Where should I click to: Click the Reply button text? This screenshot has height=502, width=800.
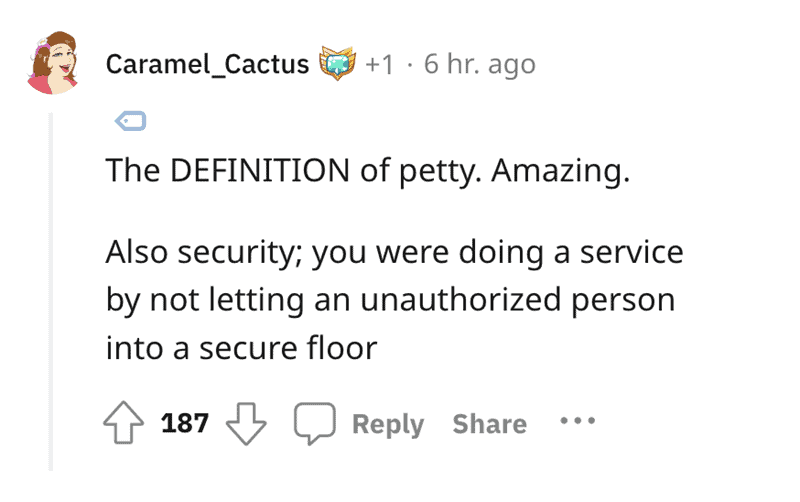tap(388, 424)
